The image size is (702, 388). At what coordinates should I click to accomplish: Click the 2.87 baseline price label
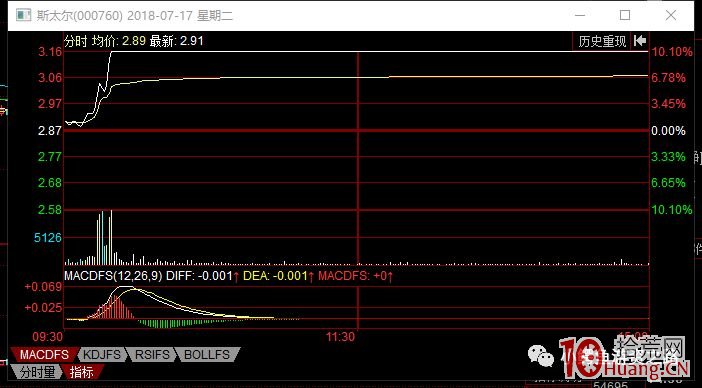50,131
